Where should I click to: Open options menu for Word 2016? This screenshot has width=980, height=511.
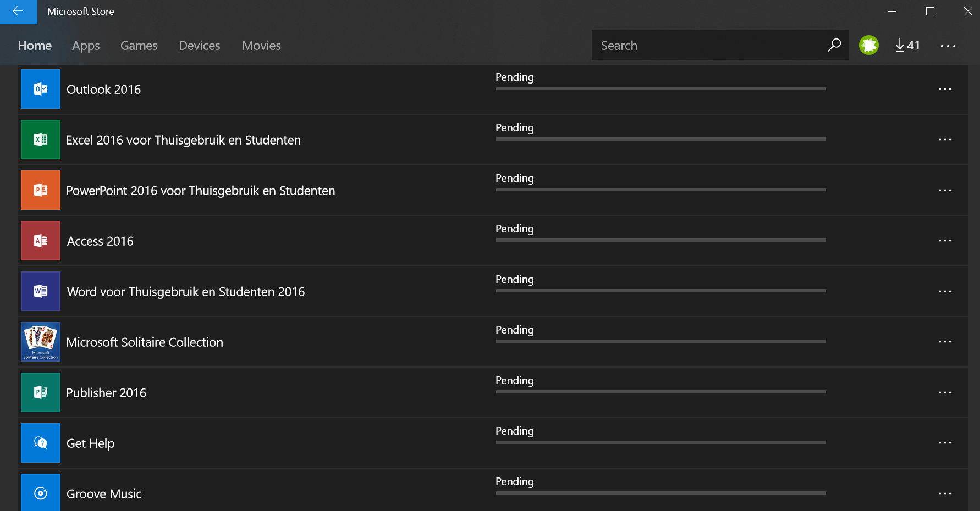click(x=945, y=291)
